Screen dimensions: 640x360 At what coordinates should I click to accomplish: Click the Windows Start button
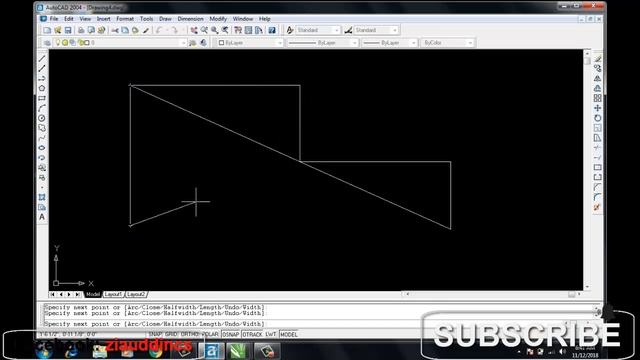44,351
